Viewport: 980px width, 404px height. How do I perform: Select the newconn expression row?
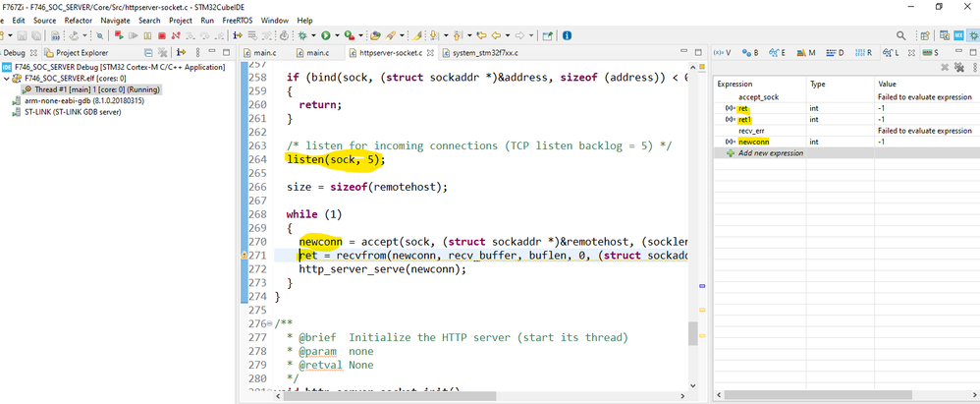click(x=846, y=142)
